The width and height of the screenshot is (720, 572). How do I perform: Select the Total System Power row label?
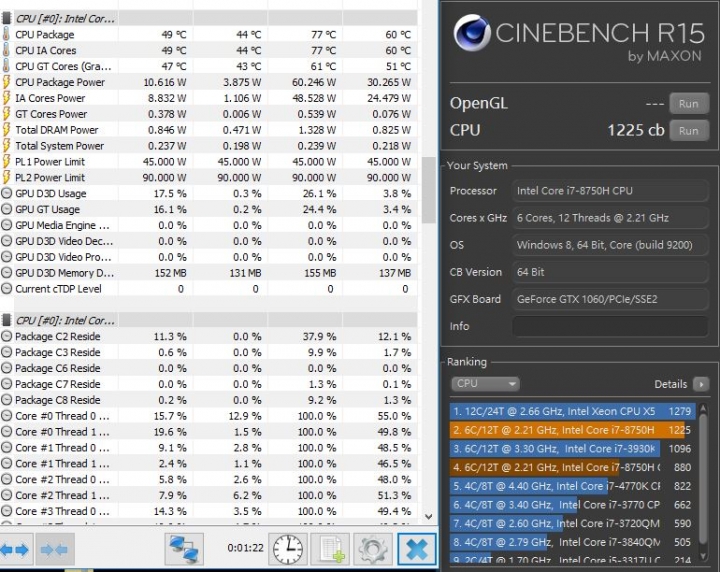60,146
